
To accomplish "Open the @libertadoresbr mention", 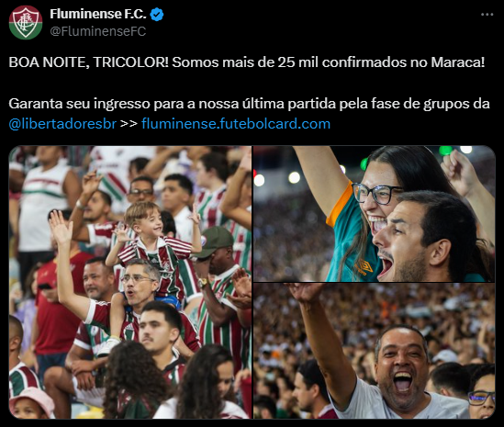I will click(62, 124).
